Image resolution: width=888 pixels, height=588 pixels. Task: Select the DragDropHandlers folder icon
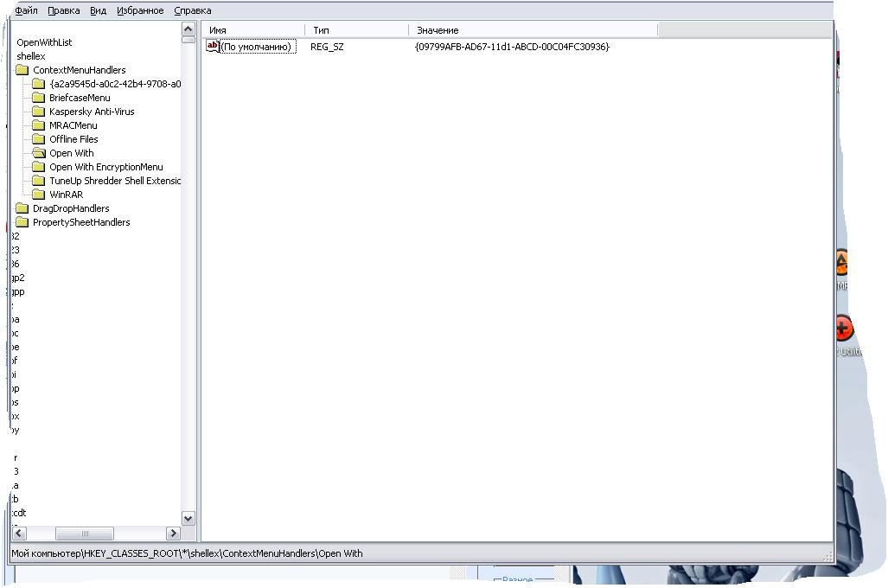(22, 208)
